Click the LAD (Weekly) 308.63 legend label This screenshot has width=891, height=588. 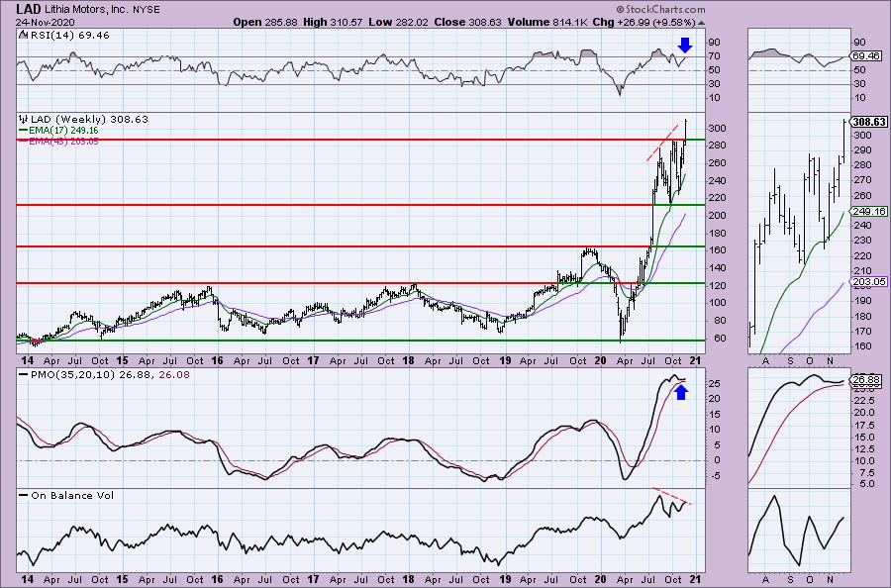coord(90,120)
